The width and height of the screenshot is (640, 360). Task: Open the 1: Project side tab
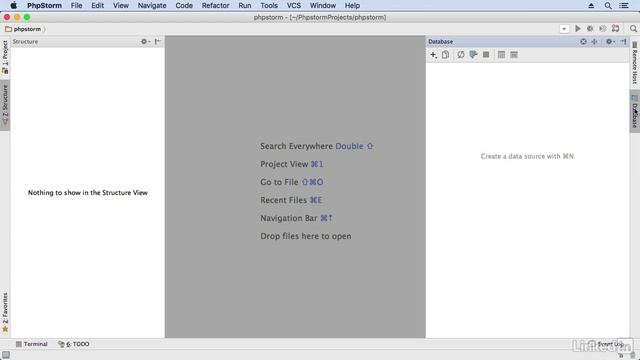(x=5, y=57)
